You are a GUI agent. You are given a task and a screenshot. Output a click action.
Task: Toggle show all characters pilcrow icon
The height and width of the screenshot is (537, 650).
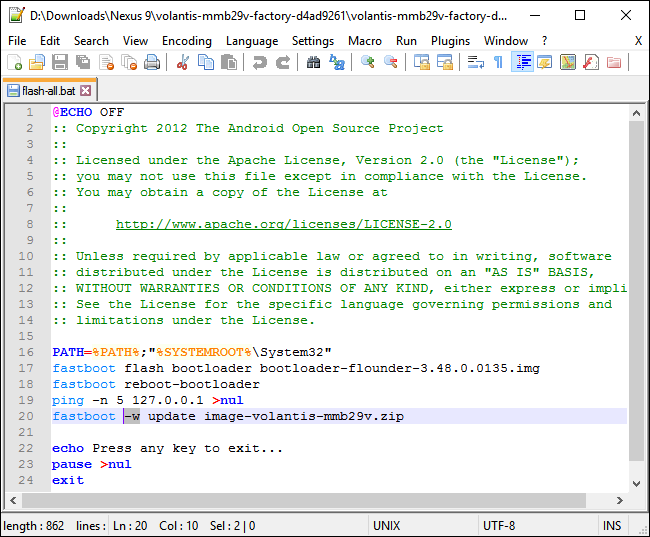(498, 62)
